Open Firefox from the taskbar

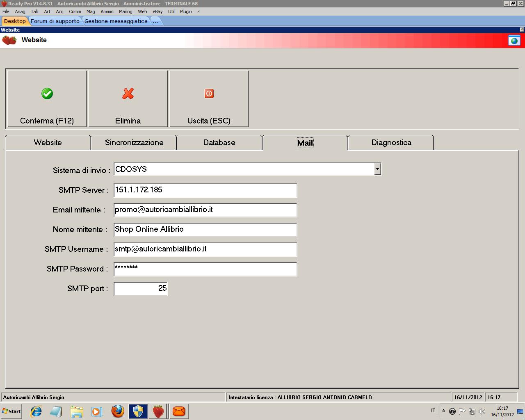pyautogui.click(x=118, y=411)
